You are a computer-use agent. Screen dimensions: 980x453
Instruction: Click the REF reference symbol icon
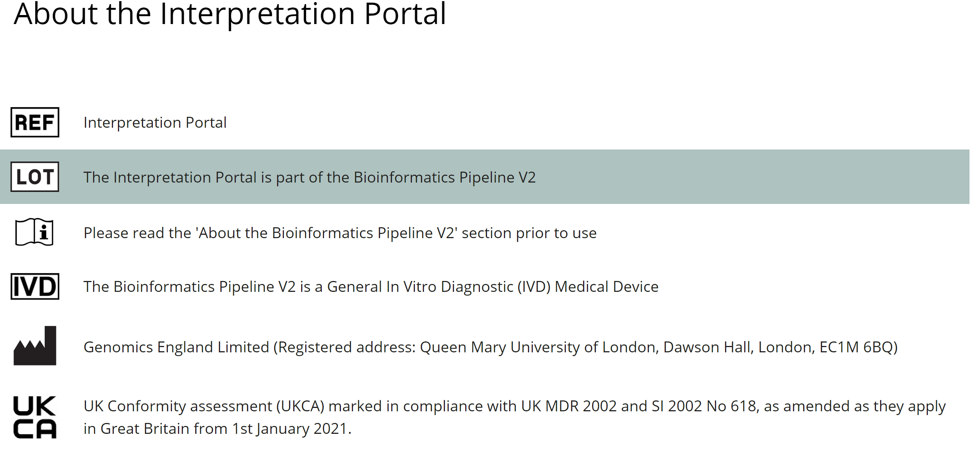tap(35, 122)
